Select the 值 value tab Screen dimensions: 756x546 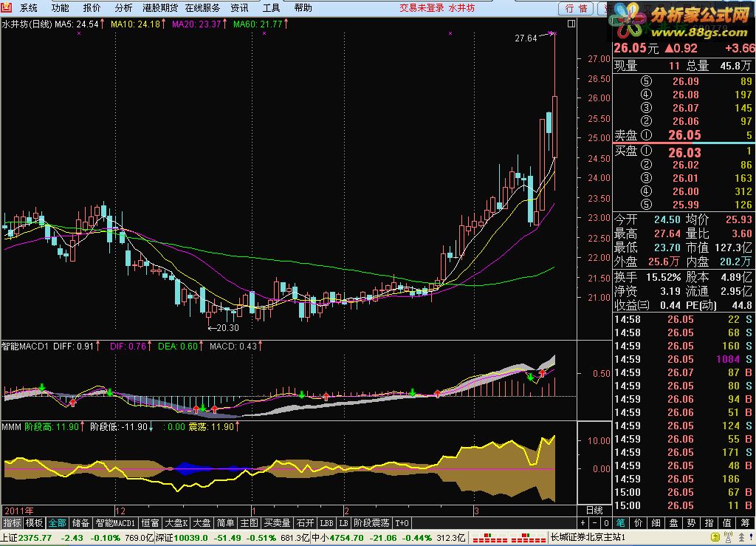click(726, 523)
